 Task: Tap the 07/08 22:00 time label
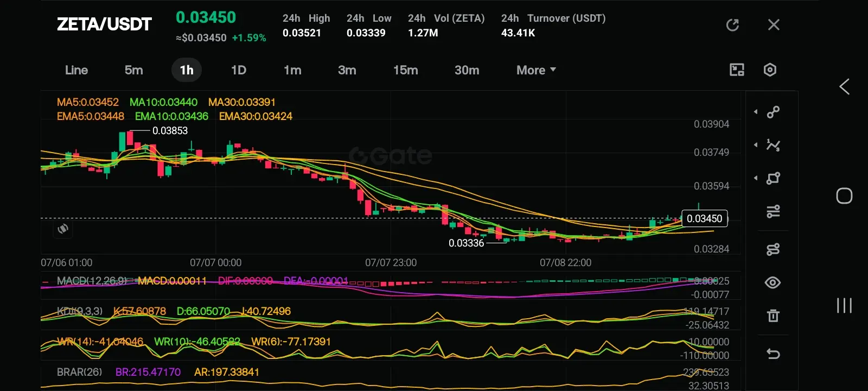(x=565, y=263)
